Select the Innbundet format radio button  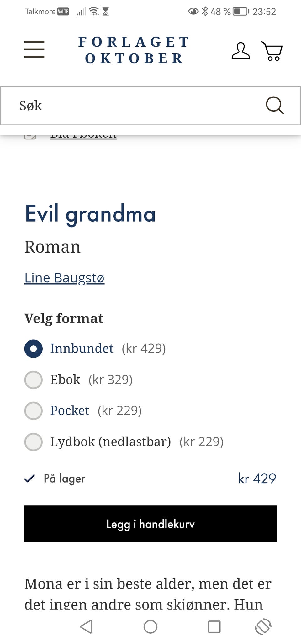(x=33, y=348)
